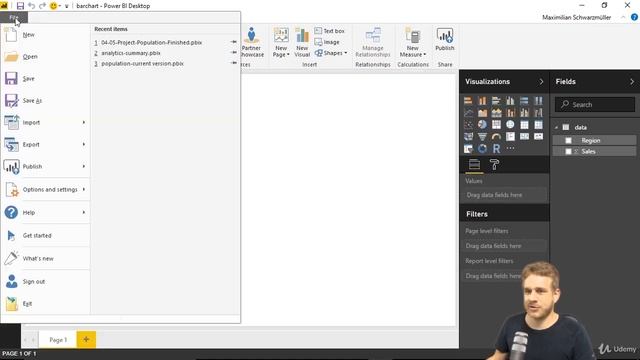640x360 pixels.
Task: Select the Stacked column chart visualization
Action: [x=482, y=101]
